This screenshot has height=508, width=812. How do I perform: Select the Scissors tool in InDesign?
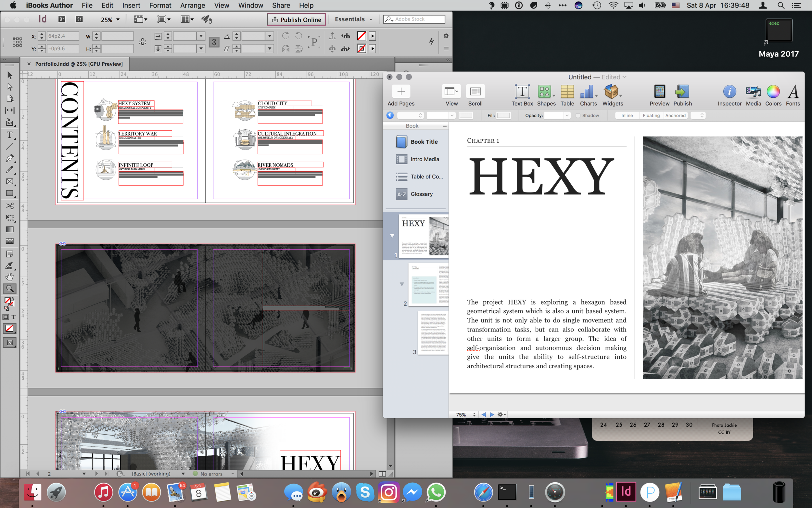click(9, 206)
